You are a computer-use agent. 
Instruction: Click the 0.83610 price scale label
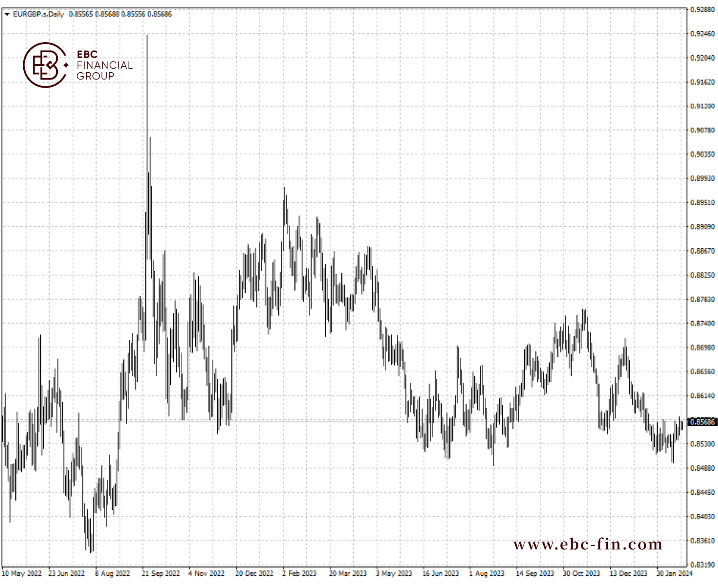click(x=703, y=541)
